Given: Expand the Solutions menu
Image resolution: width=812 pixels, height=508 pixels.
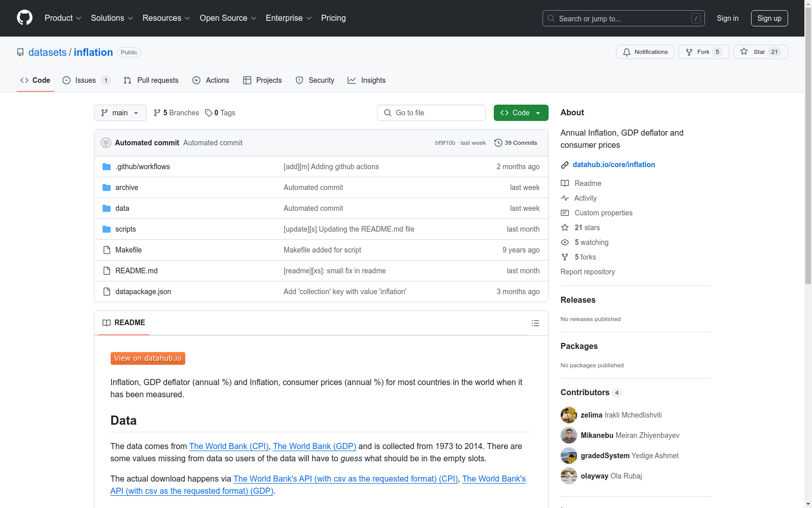Looking at the screenshot, I should click(x=112, y=18).
